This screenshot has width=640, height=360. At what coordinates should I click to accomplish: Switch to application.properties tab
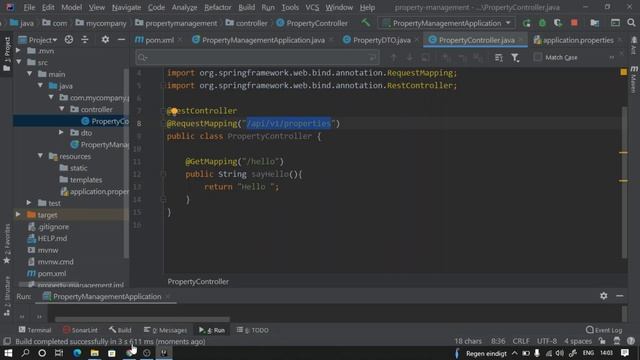coord(578,40)
